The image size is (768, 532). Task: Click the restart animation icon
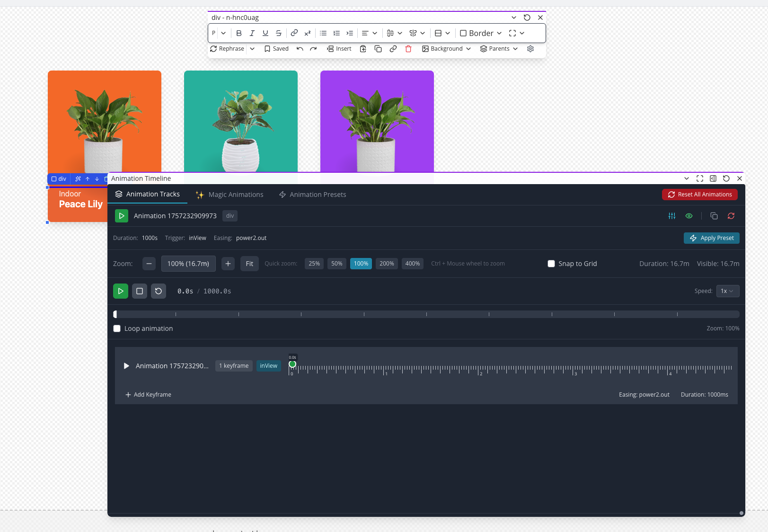point(159,291)
